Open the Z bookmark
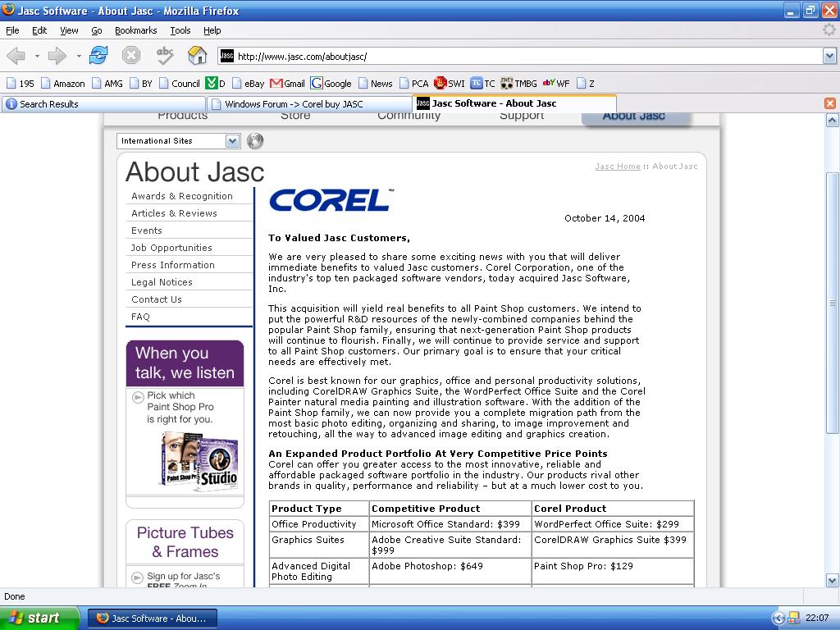 coord(586,84)
